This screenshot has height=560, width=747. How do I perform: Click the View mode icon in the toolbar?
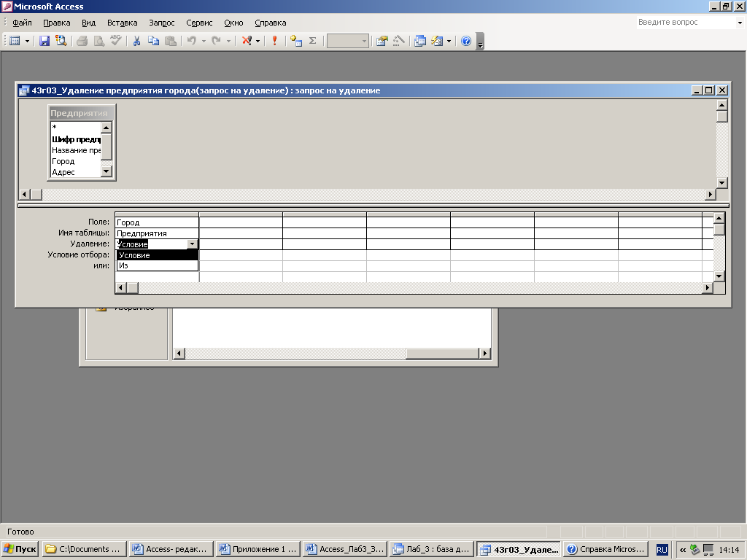point(15,41)
